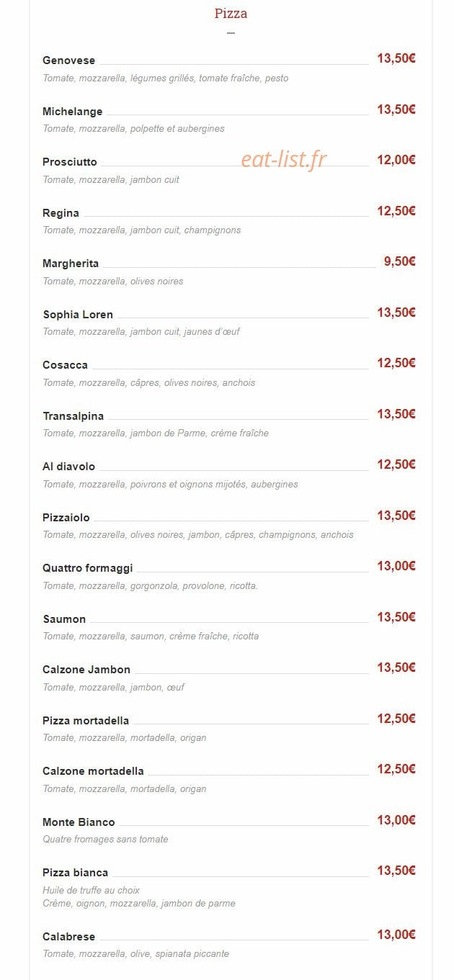Click the Quattro formaggi pizza name
Viewport: 454px width, 980px height.
[x=87, y=568]
